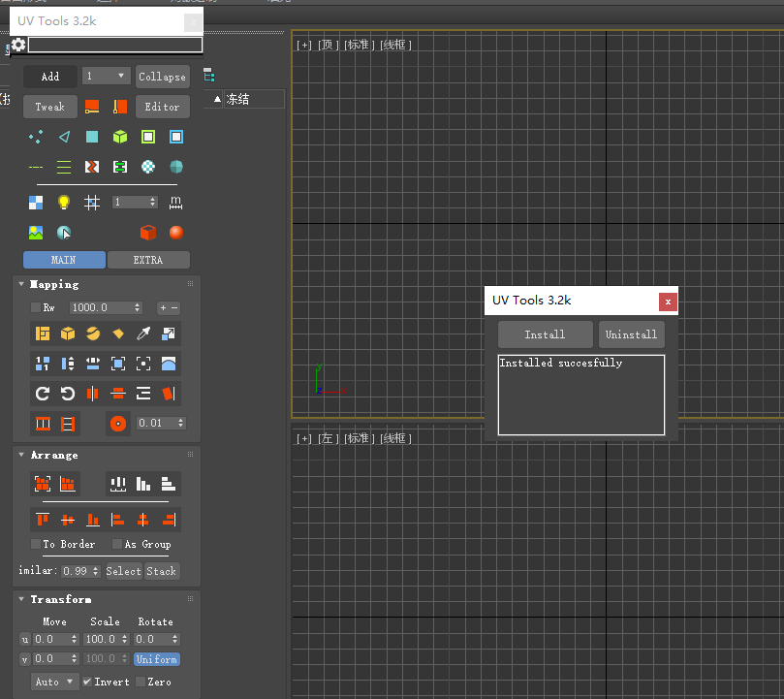This screenshot has height=699, width=784.
Task: Enable the Zero checkbox
Action: (141, 682)
